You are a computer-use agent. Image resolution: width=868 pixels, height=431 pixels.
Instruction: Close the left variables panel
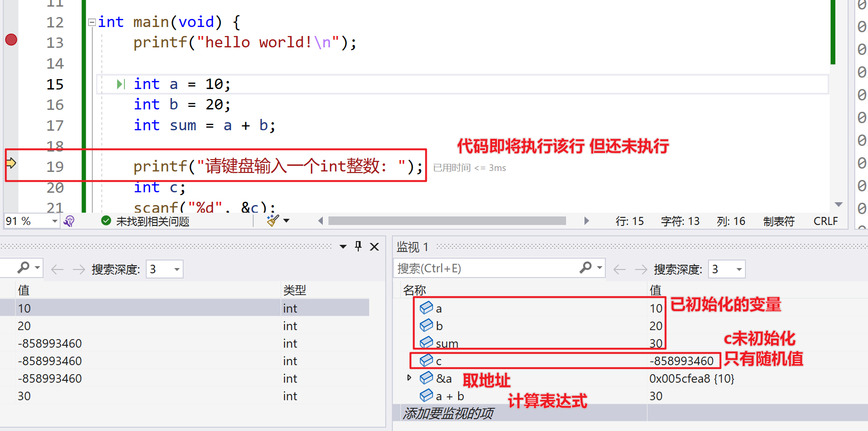point(374,247)
